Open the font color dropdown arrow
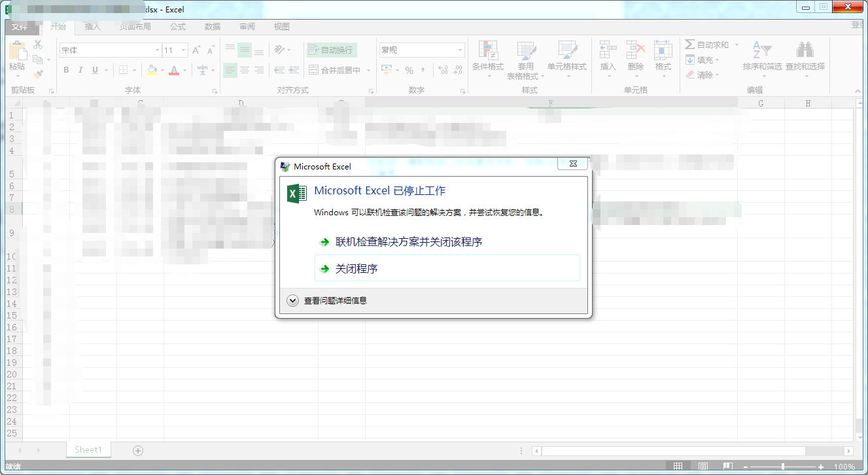This screenshot has height=475, width=868. click(x=184, y=70)
